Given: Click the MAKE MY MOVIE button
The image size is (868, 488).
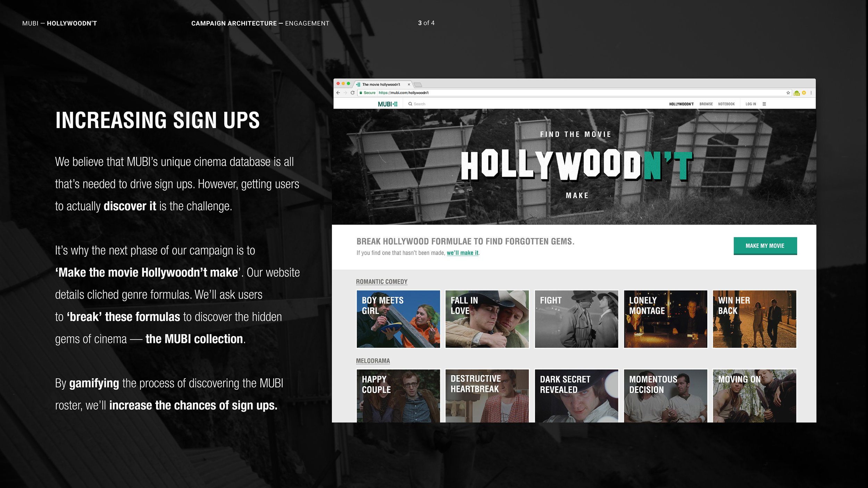Looking at the screenshot, I should pyautogui.click(x=765, y=246).
